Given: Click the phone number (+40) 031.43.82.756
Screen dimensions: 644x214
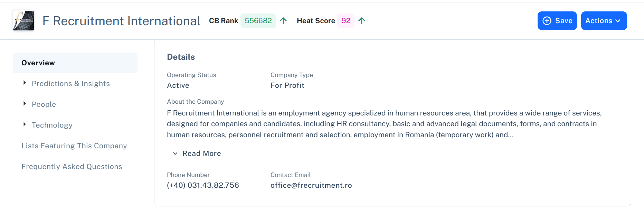Looking at the screenshot, I should 203,185.
